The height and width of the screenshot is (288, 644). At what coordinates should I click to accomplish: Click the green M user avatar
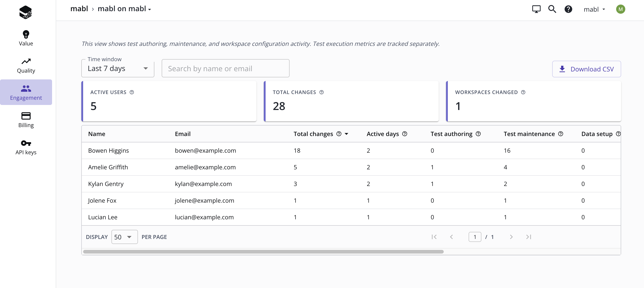coord(620,9)
